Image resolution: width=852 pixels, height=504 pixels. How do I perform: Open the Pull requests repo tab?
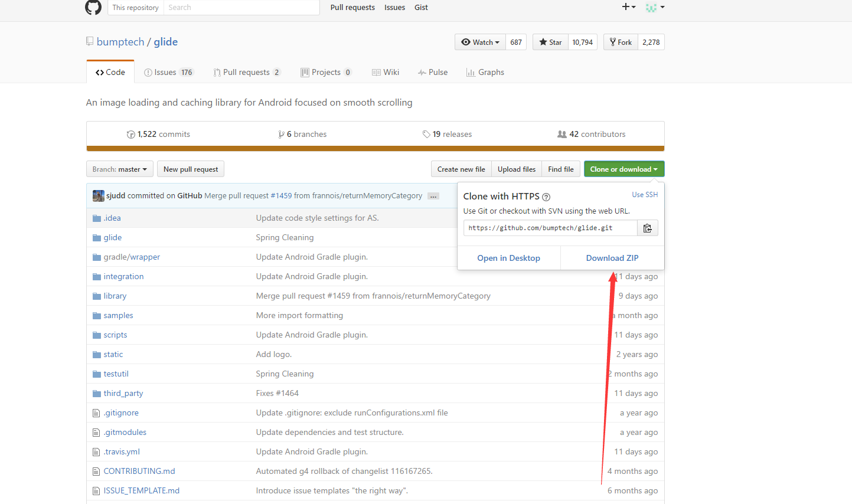pyautogui.click(x=247, y=72)
